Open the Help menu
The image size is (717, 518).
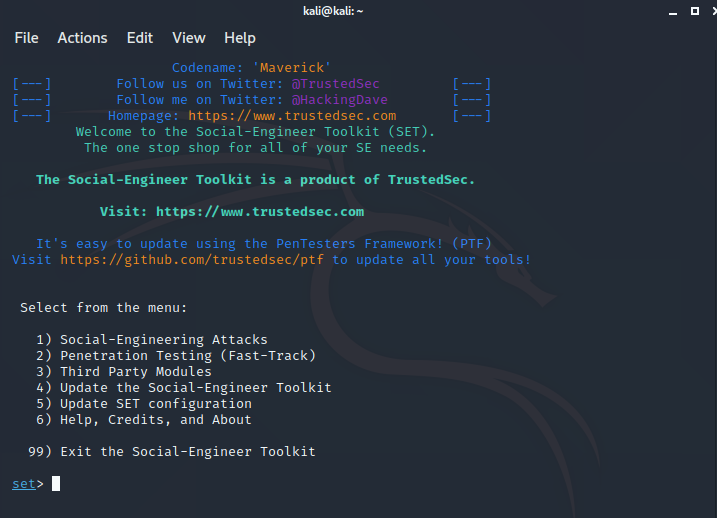[240, 38]
